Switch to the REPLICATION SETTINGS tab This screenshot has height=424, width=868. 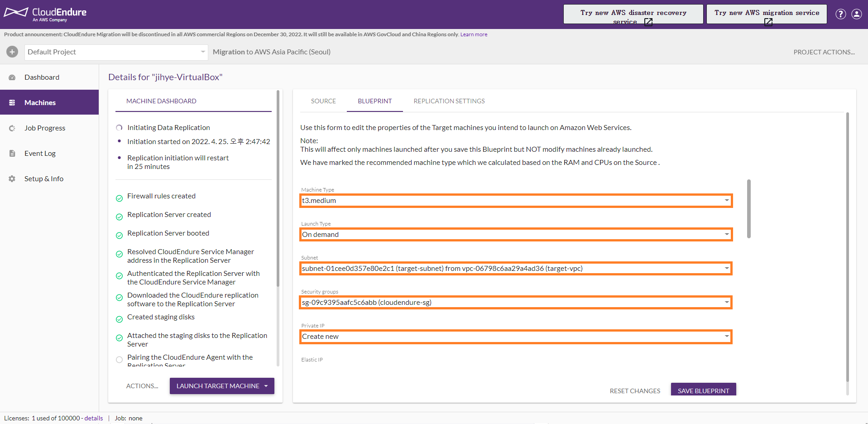[x=449, y=101]
